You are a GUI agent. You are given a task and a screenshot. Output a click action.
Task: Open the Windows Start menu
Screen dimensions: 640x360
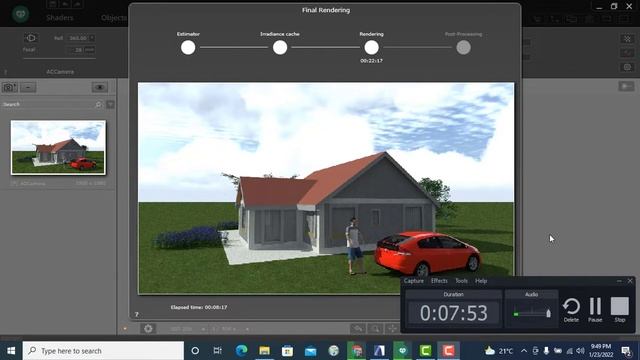point(11,351)
